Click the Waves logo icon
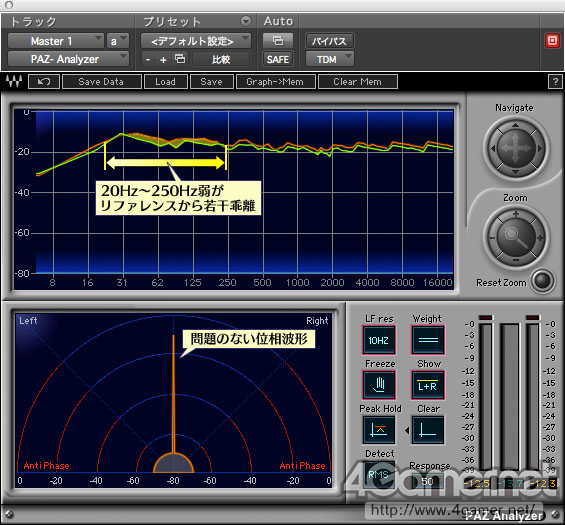 click(x=14, y=81)
